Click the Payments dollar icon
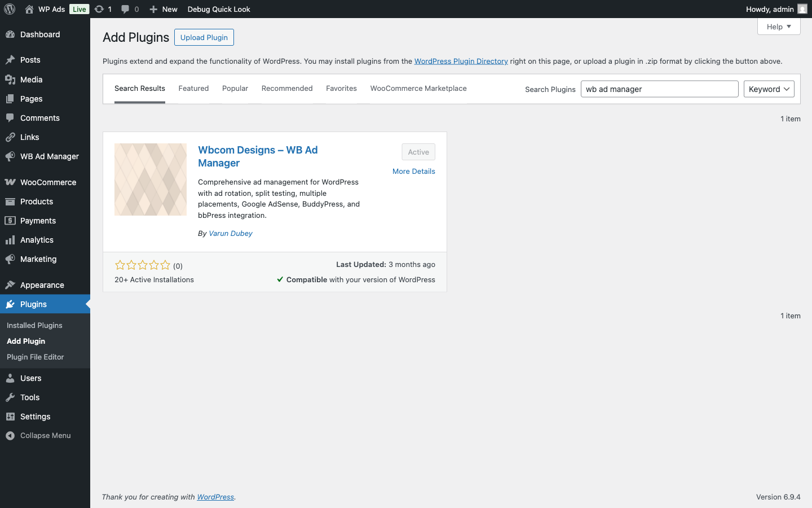 (x=10, y=221)
